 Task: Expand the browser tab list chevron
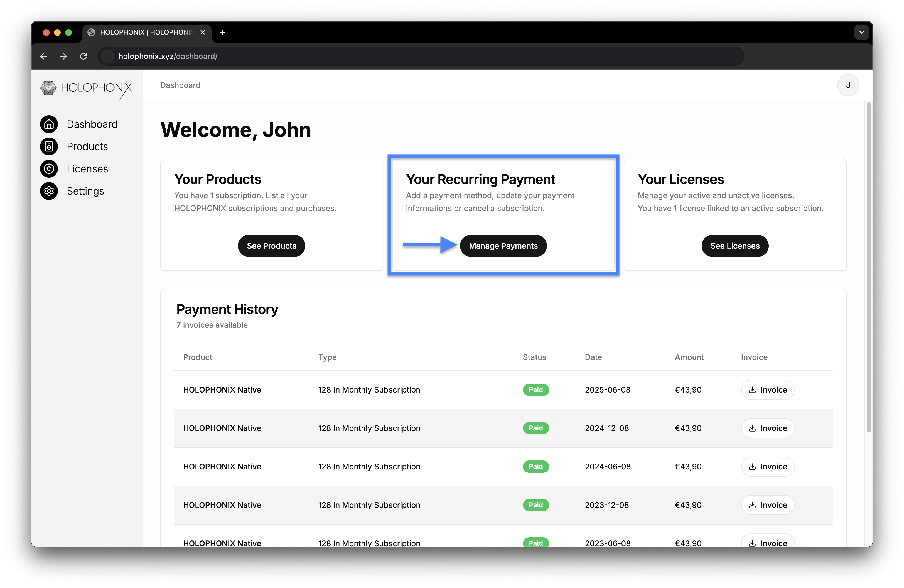[x=861, y=32]
